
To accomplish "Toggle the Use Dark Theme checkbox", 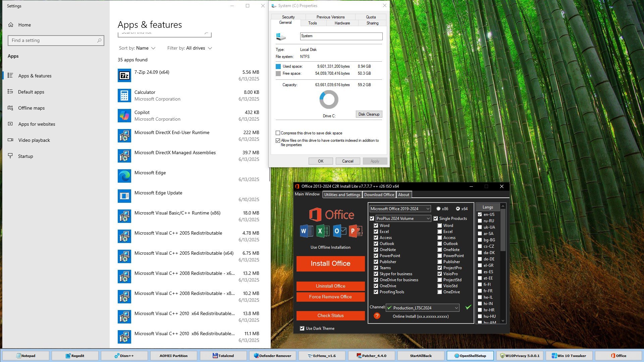I will coord(302,328).
